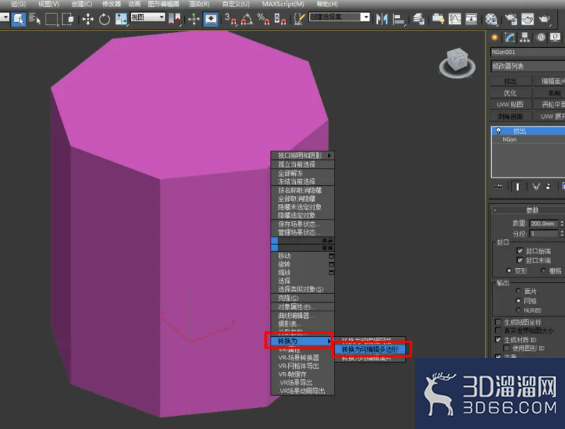This screenshot has width=565, height=429.
Task: Toggle the Spinner Snap icon
Action: (x=280, y=19)
